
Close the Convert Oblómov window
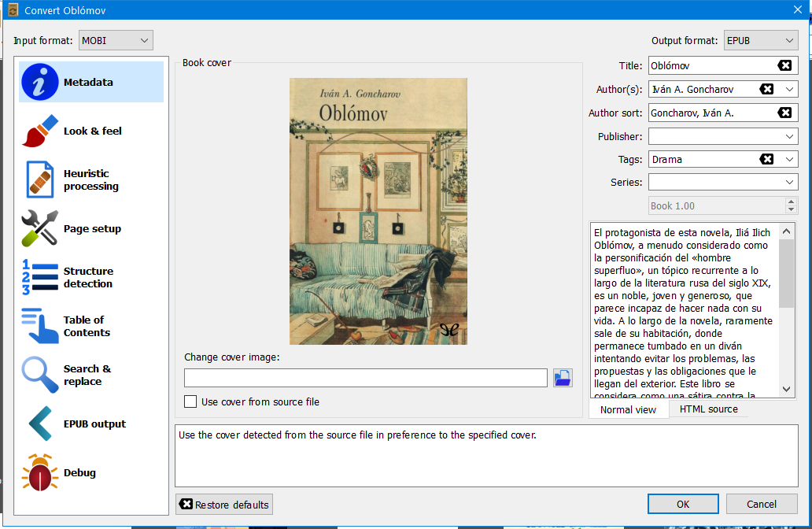pyautogui.click(x=798, y=10)
